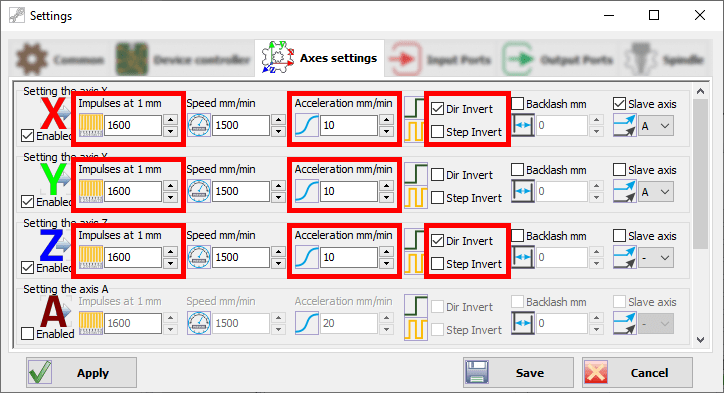Click the A axis backlash arrows icon
724x393 pixels.
[x=523, y=323]
